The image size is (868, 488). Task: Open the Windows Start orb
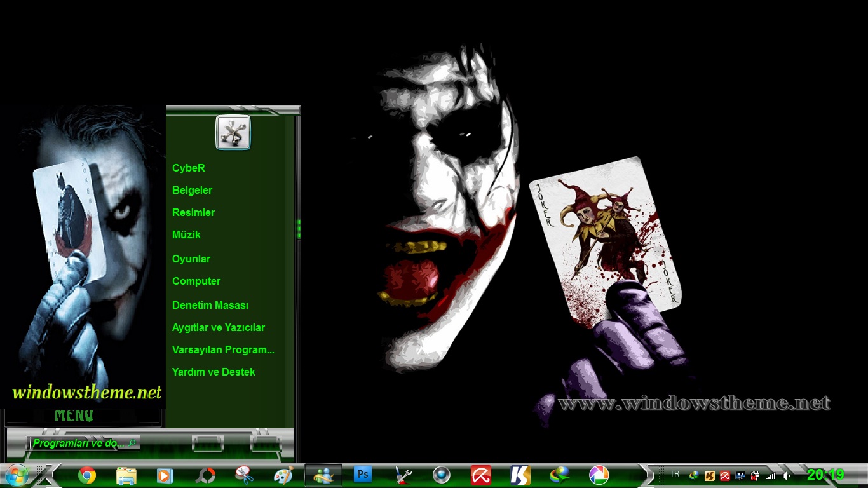17,475
